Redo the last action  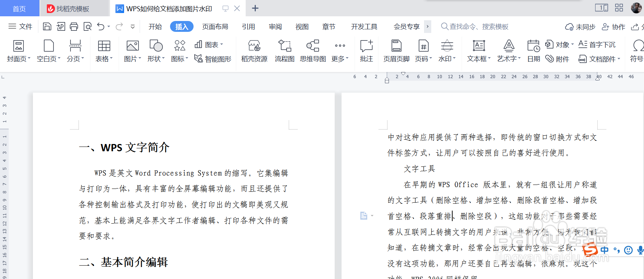pos(119,26)
